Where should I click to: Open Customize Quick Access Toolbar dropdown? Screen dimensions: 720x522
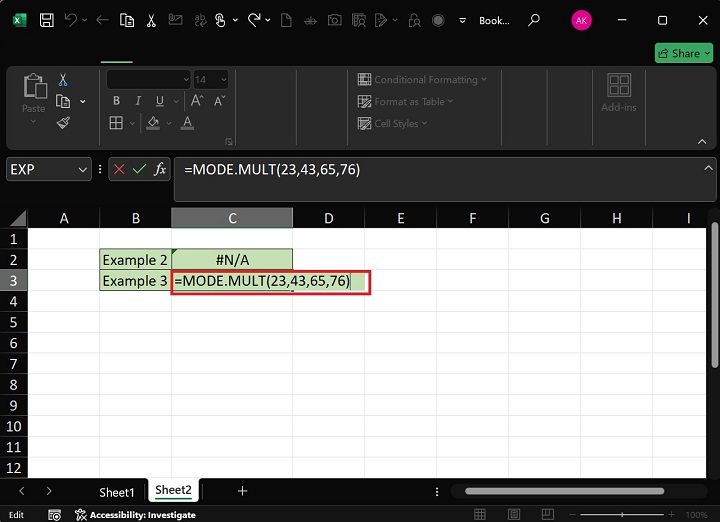pyautogui.click(x=462, y=21)
